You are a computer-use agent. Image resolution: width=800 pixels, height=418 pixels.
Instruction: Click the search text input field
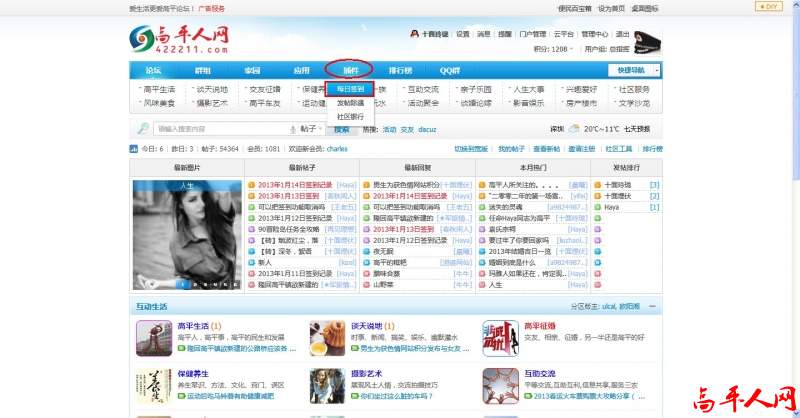(221, 129)
